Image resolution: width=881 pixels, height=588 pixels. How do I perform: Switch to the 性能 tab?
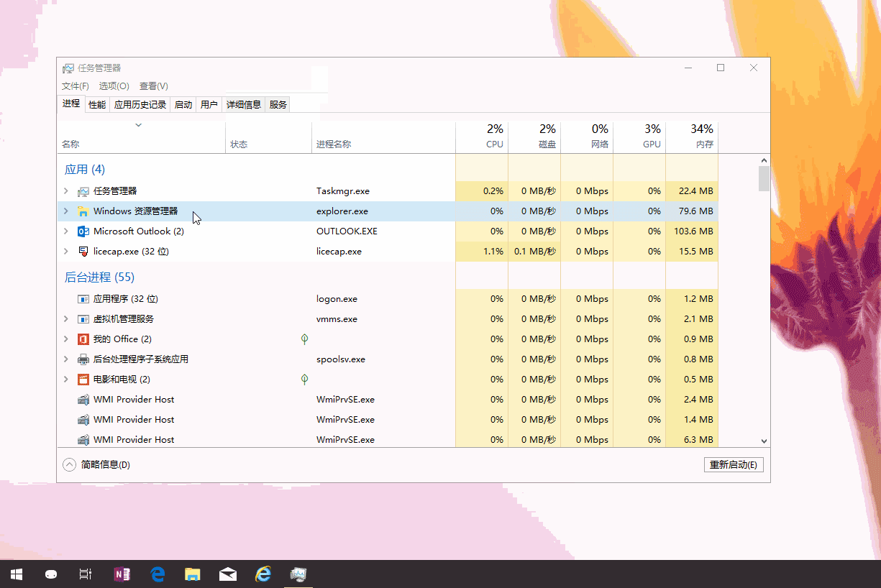coord(96,104)
